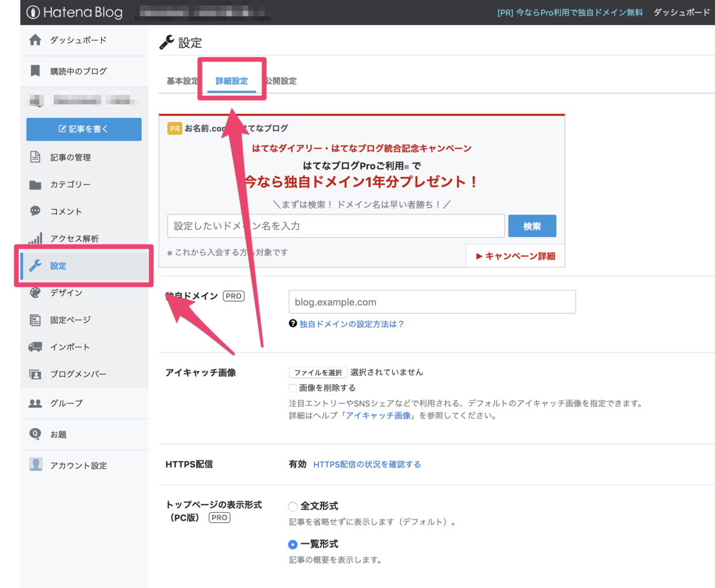Click the PRO badge under トップページの表示形式
This screenshot has width=715, height=588.
tap(219, 518)
